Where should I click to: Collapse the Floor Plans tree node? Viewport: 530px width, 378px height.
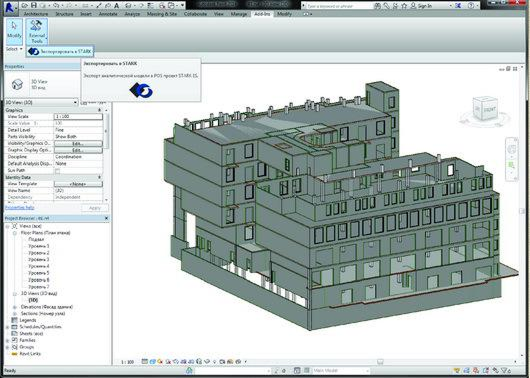point(15,233)
